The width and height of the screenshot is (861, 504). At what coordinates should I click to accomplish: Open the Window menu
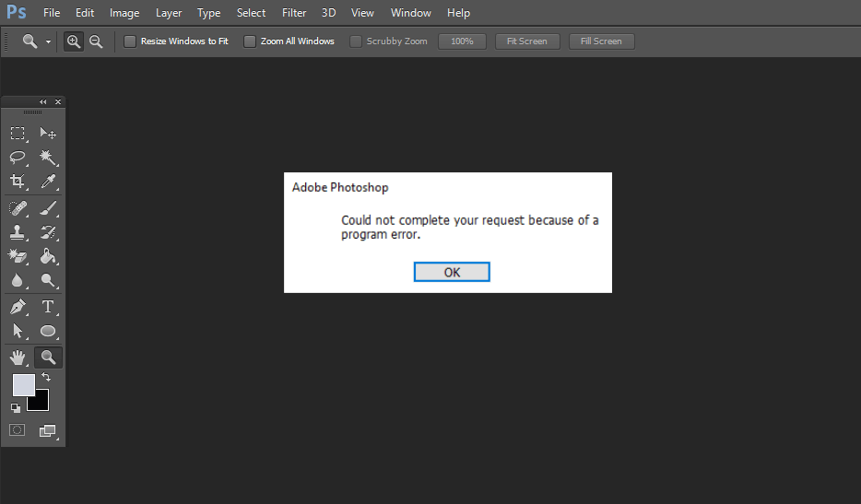point(411,13)
